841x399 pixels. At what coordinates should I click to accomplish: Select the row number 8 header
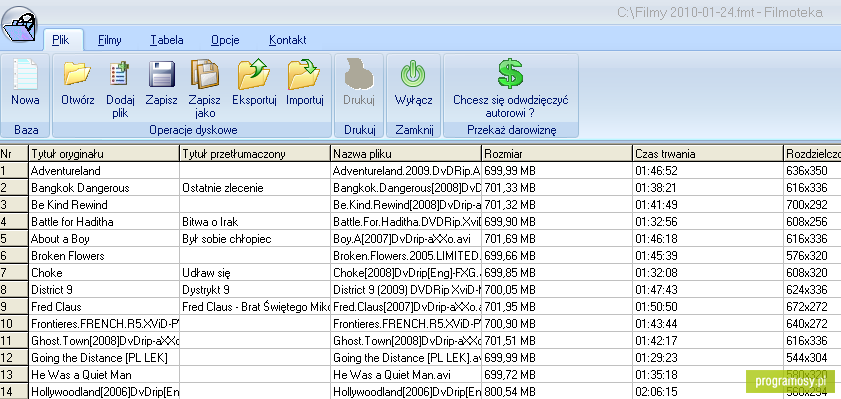coord(14,290)
